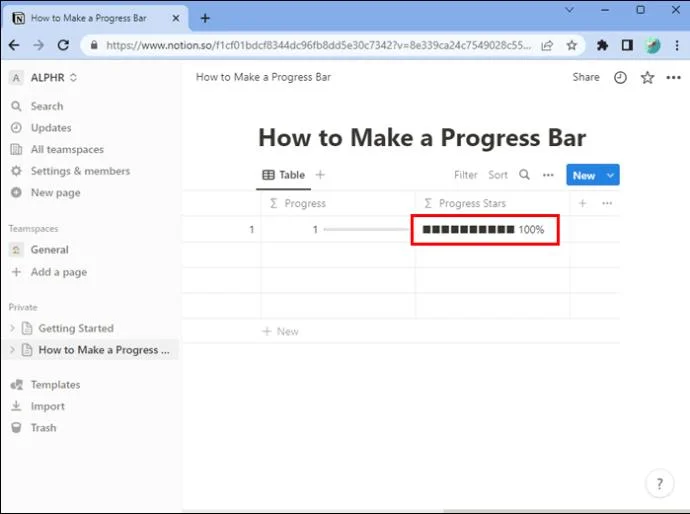
Task: Open Templates
Action: [x=55, y=385]
